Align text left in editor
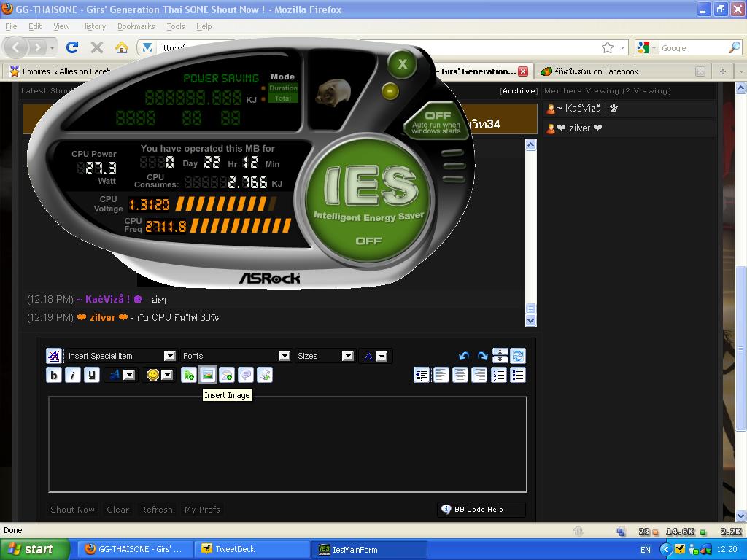The image size is (747, 560). pos(441,376)
